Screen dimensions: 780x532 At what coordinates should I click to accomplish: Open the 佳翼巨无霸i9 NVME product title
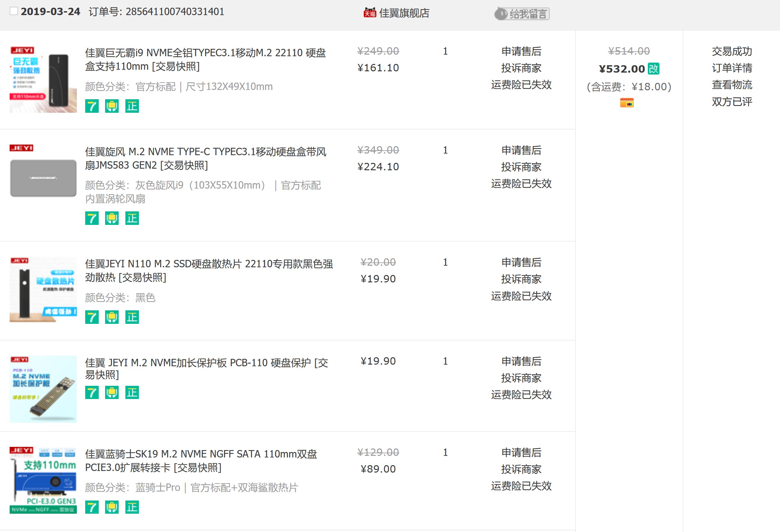205,59
